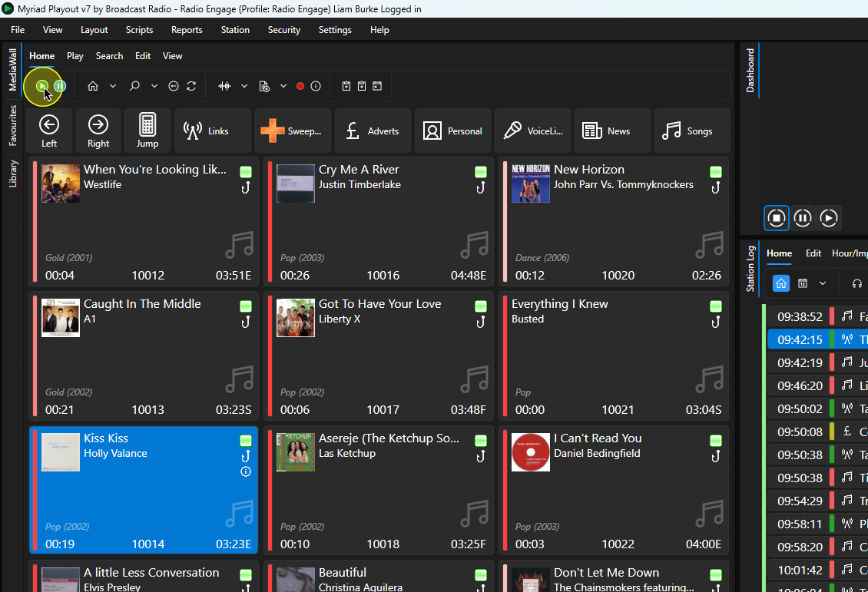The width and height of the screenshot is (868, 592).
Task: Click the magnifier search icon in toolbar
Action: [x=134, y=86]
